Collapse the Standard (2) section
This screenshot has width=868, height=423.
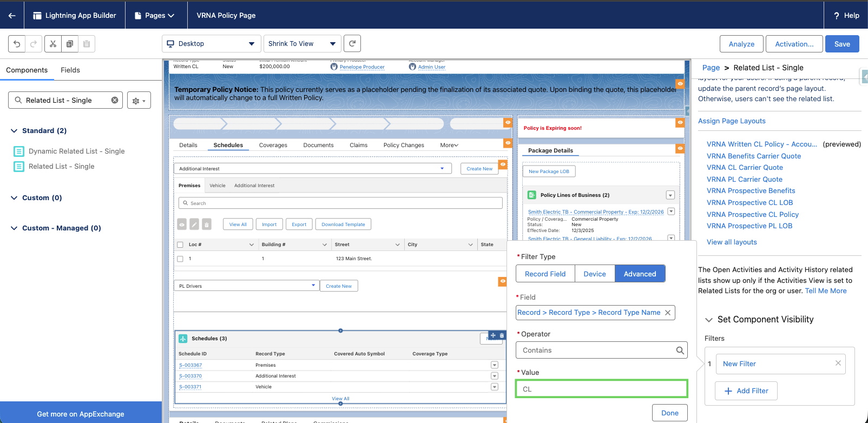click(14, 131)
